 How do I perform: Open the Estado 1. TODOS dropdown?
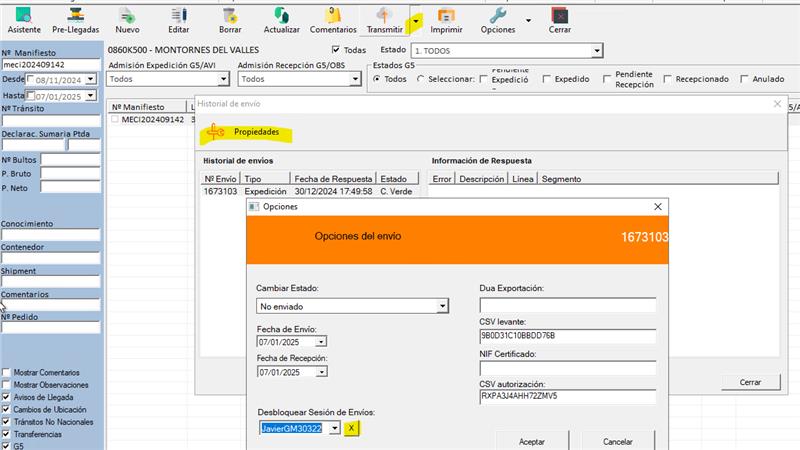[596, 50]
